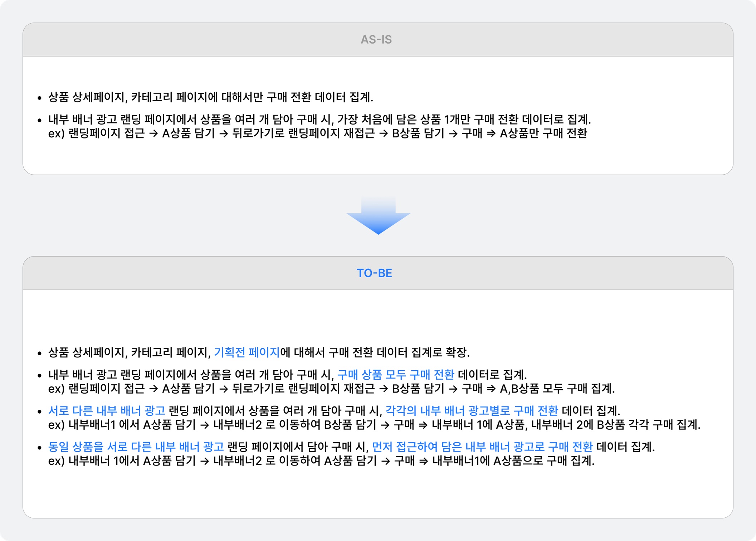Click the blue '동일 상품을 서로 다른 내부 배너 광고' text
Viewport: 756px width, 541px height.
(136, 447)
